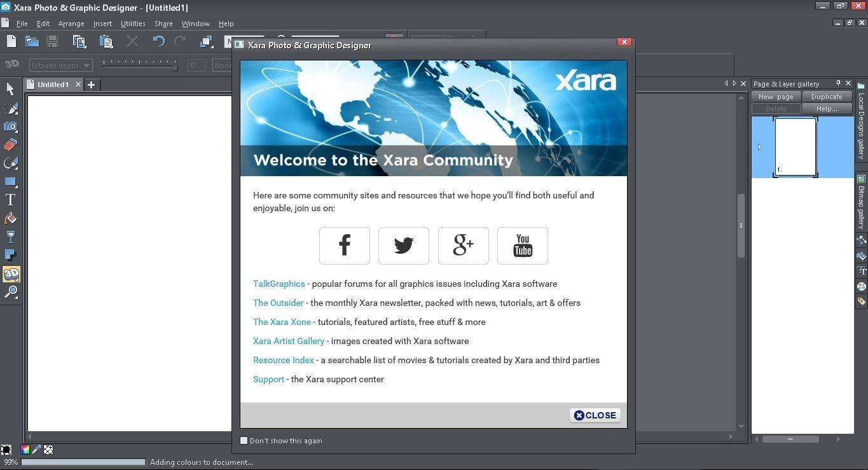Viewport: 868px width, 470px height.
Task: Enable Don't show this again checkbox
Action: tap(244, 440)
